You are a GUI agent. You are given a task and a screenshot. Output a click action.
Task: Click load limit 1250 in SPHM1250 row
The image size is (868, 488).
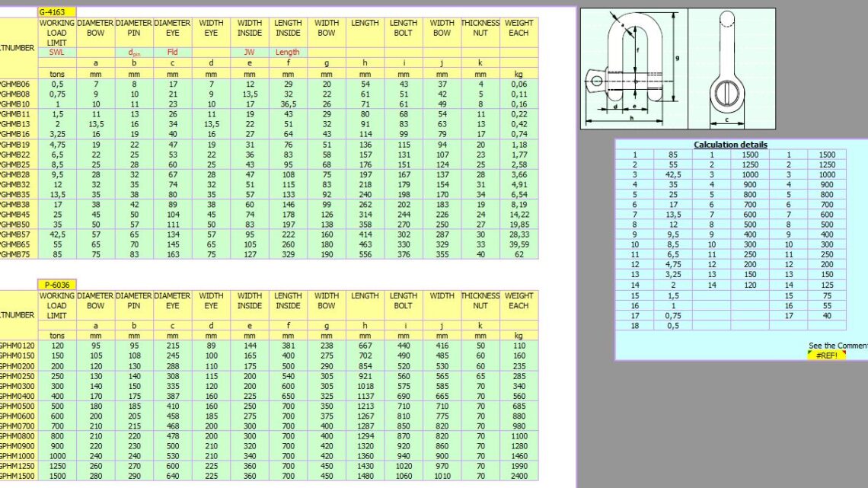(57, 466)
